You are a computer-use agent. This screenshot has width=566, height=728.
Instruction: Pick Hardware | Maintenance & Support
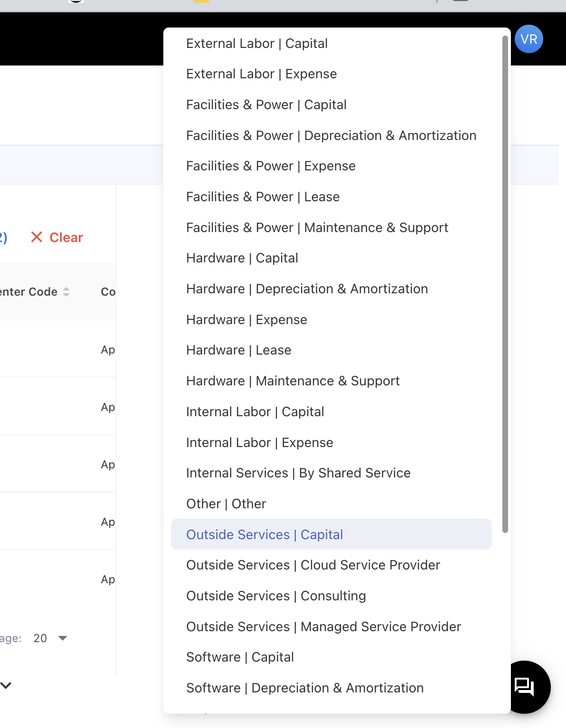(292, 381)
